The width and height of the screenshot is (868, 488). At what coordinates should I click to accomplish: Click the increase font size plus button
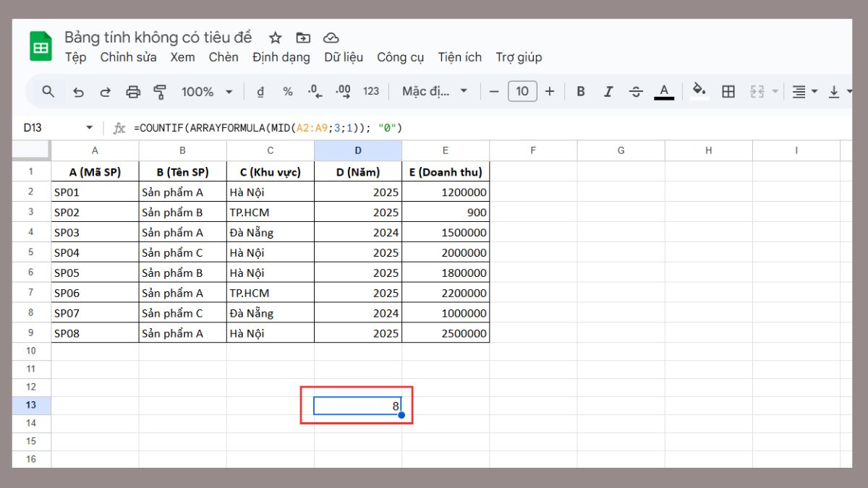(x=550, y=92)
